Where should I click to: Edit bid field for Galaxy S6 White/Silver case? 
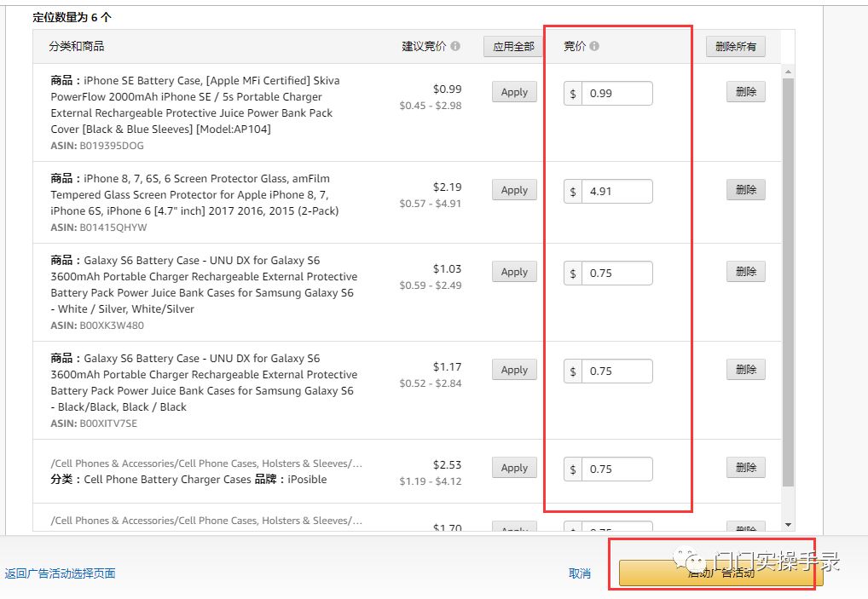(616, 274)
